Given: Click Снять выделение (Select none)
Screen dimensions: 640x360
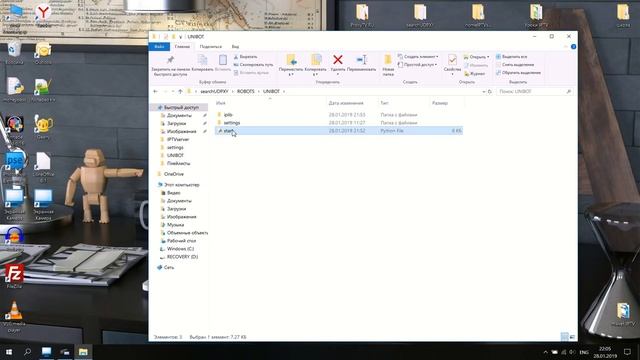Looking at the screenshot, I should point(515,64).
